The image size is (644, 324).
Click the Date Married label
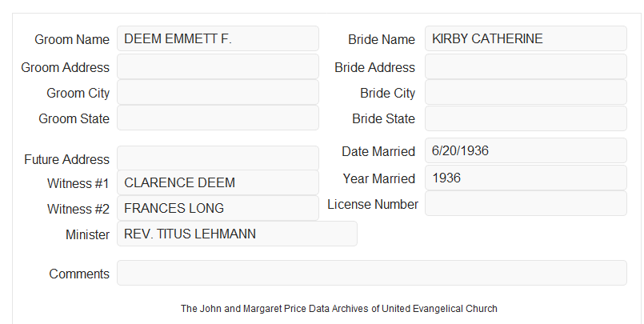coord(378,151)
